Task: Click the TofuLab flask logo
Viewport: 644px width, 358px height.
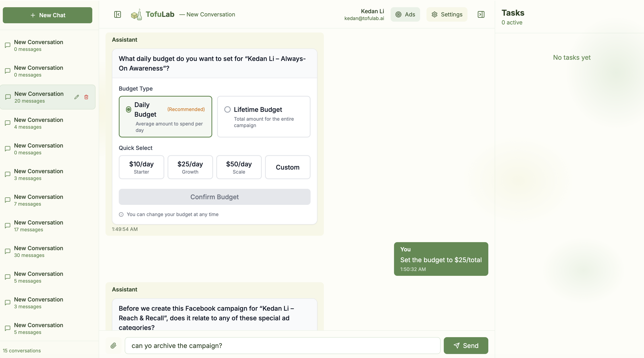Action: 136,14
